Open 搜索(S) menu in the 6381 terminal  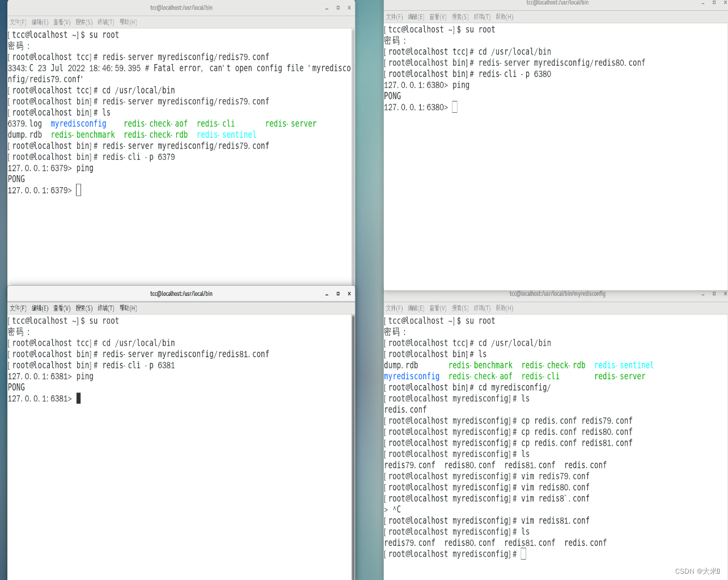point(84,308)
